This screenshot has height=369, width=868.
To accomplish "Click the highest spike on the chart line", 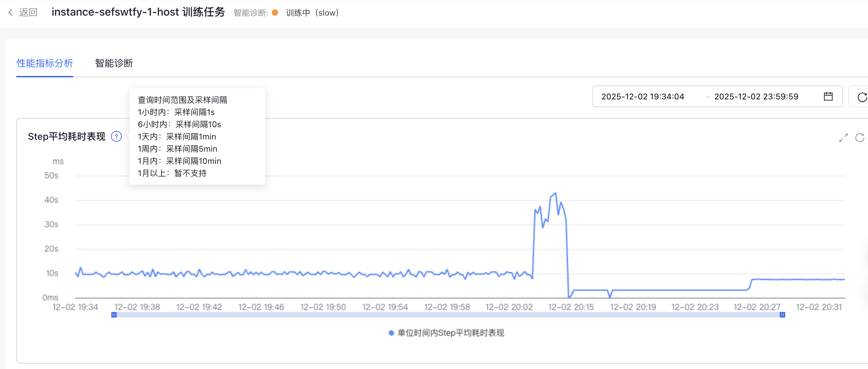I will (555, 193).
